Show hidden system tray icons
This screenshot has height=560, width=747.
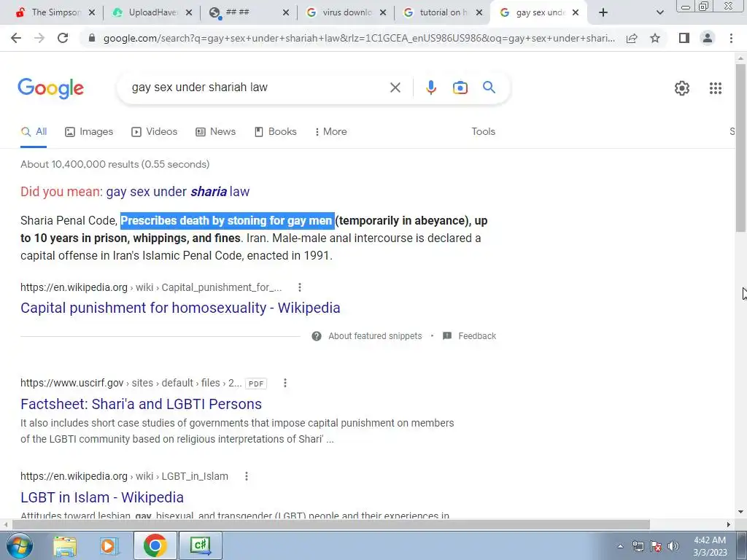point(620,547)
